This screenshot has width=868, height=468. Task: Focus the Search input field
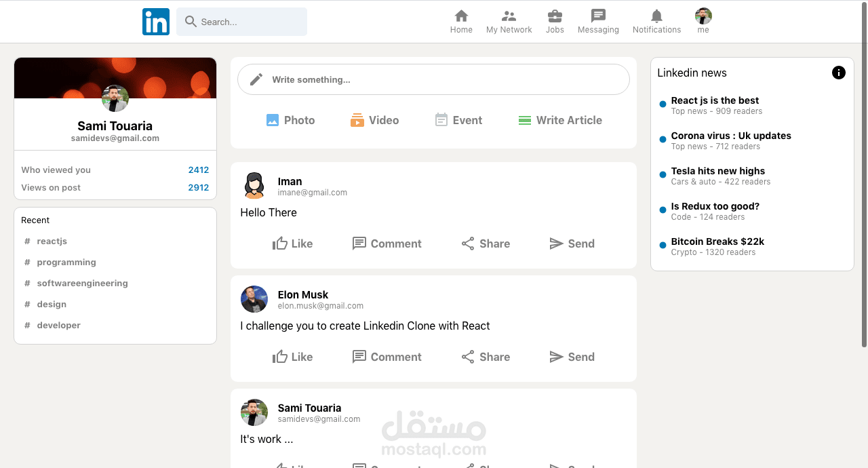pyautogui.click(x=241, y=22)
